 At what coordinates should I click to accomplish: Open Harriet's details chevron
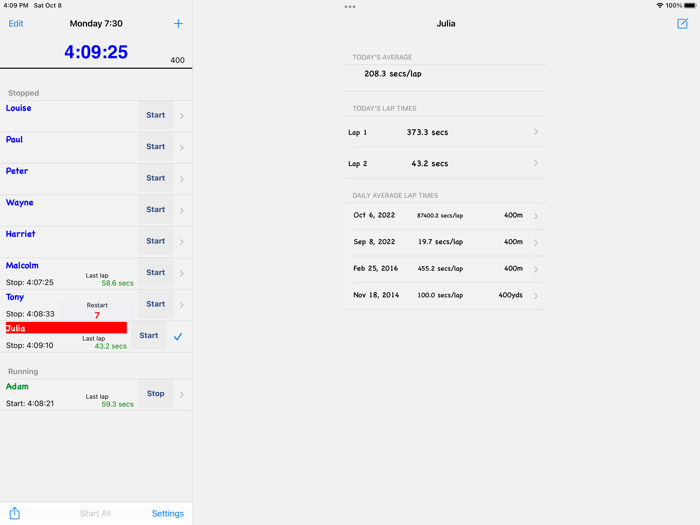click(x=182, y=242)
